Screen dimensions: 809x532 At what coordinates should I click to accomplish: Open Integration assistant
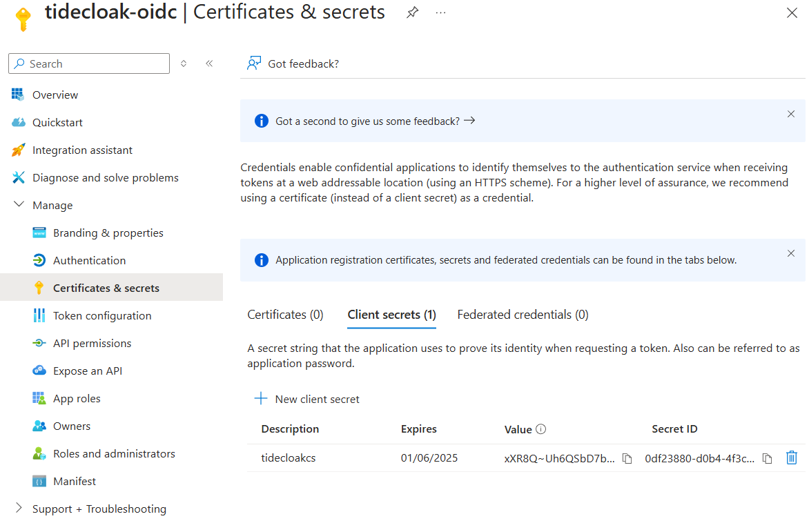(83, 150)
